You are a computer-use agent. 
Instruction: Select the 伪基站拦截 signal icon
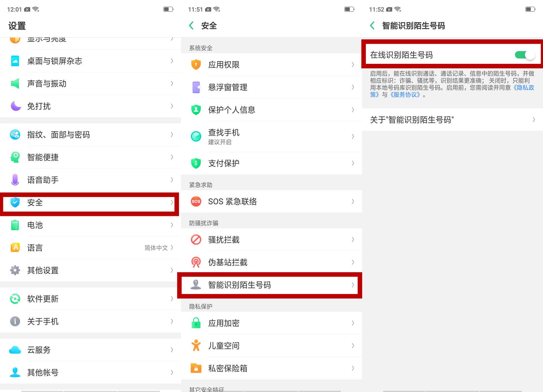pyautogui.click(x=196, y=262)
